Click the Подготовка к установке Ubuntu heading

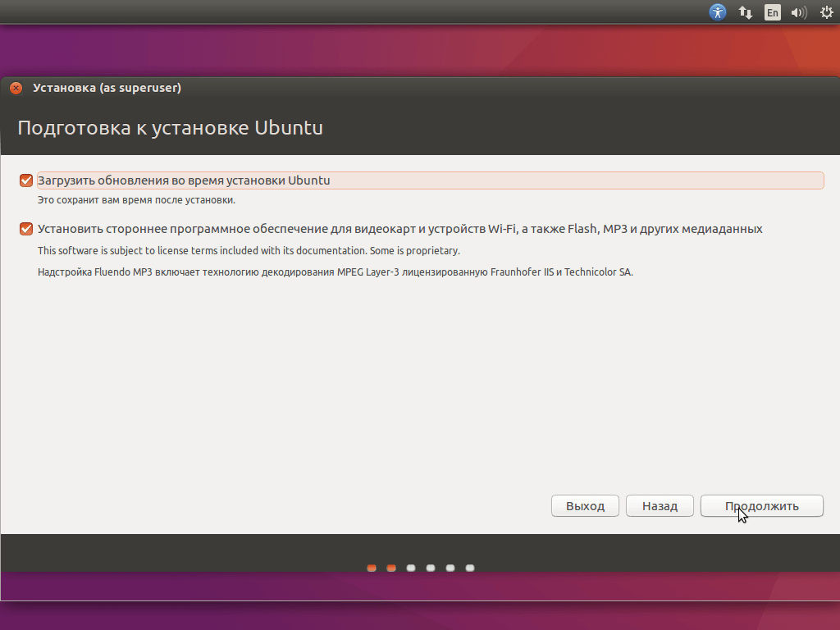tap(171, 128)
